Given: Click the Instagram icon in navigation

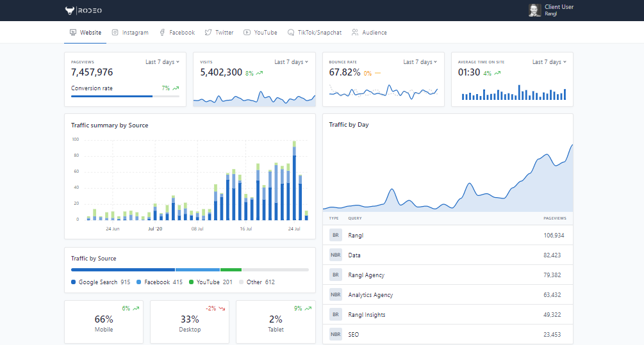Looking at the screenshot, I should [x=115, y=33].
